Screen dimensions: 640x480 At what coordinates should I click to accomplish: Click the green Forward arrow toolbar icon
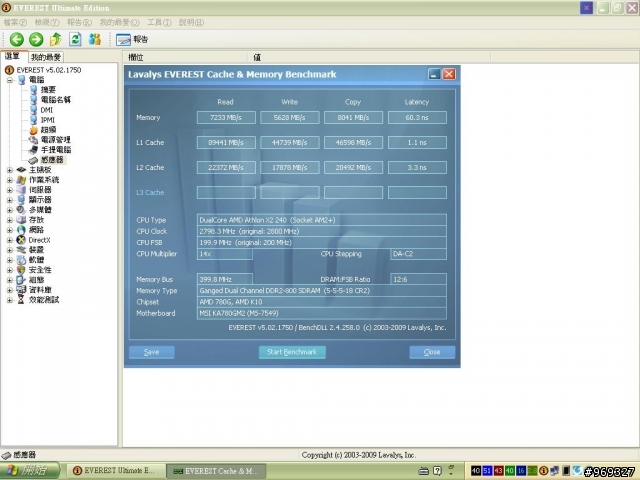36,39
